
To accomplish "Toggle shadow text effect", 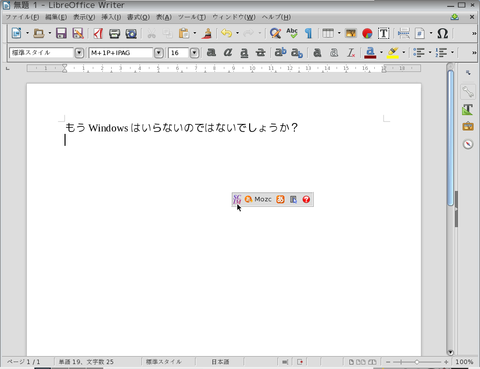I will click(317, 52).
